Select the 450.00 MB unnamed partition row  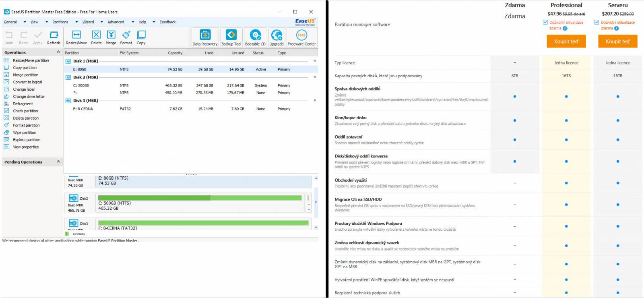coord(191,93)
